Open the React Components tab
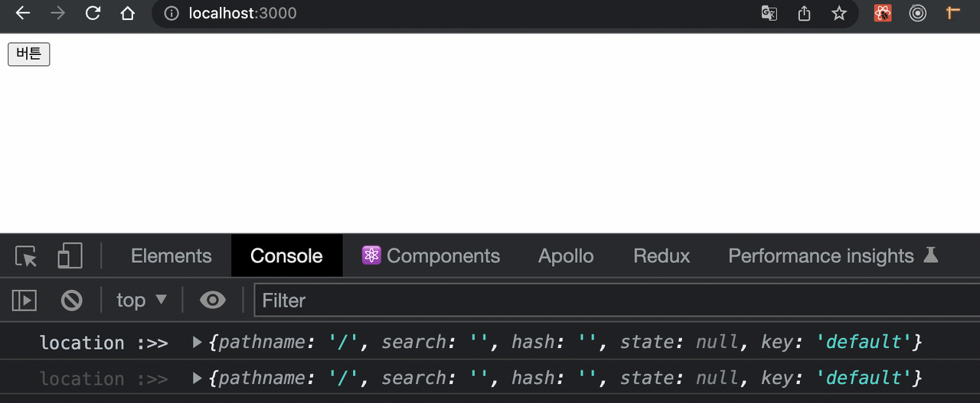The height and width of the screenshot is (403, 980). (x=431, y=256)
